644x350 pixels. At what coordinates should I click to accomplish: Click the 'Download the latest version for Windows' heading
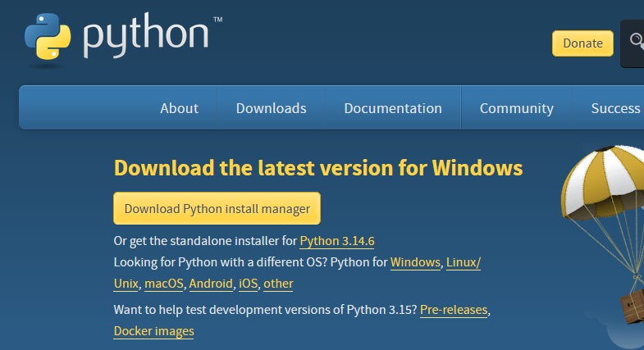click(x=318, y=168)
